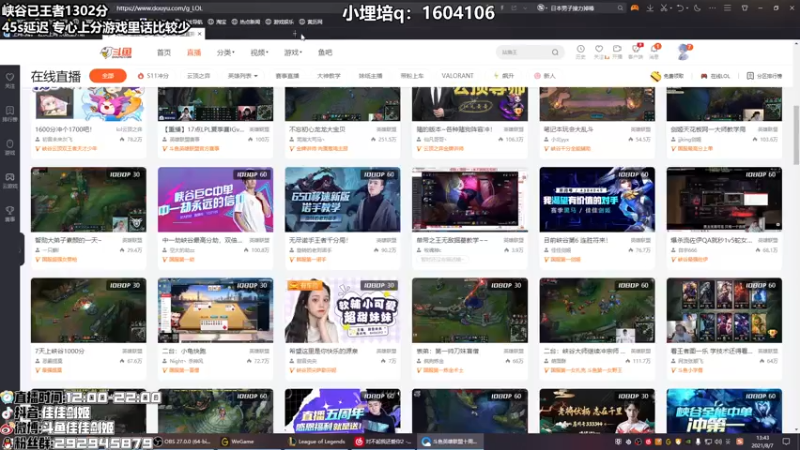
Task: Switch to League of Legends in taskbar
Action: (317, 442)
